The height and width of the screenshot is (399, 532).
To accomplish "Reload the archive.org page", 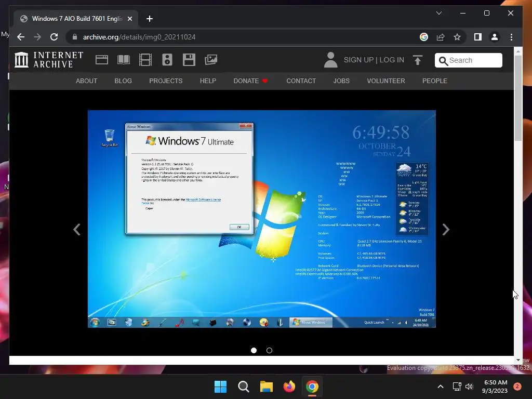I will [54, 37].
